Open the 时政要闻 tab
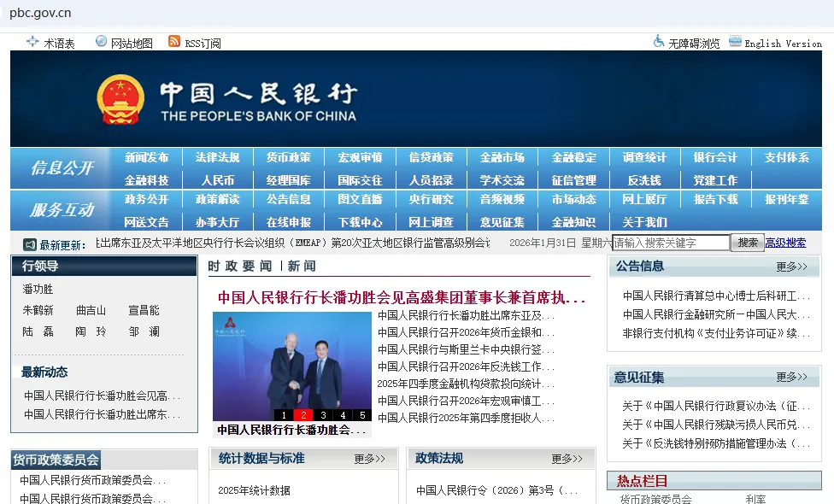This screenshot has height=504, width=834. tap(240, 266)
